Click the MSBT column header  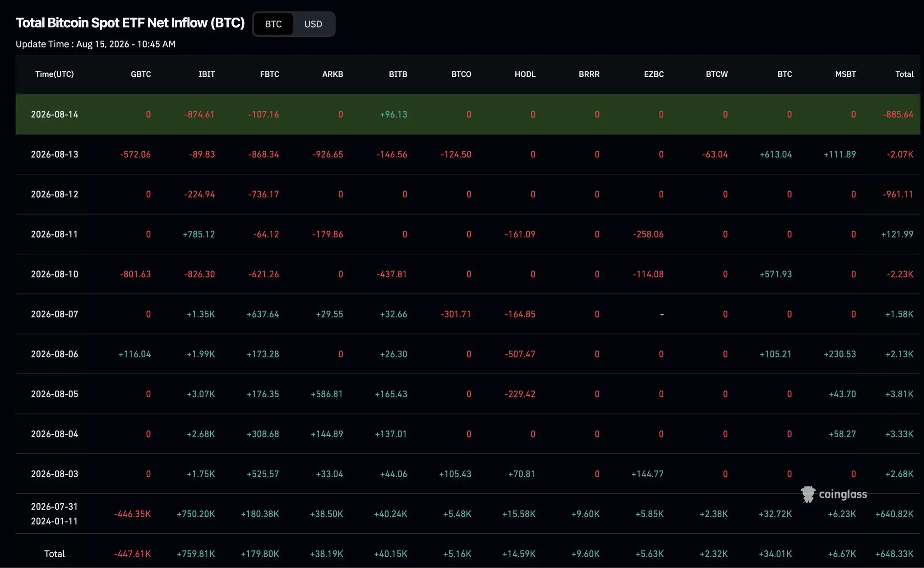click(x=845, y=74)
